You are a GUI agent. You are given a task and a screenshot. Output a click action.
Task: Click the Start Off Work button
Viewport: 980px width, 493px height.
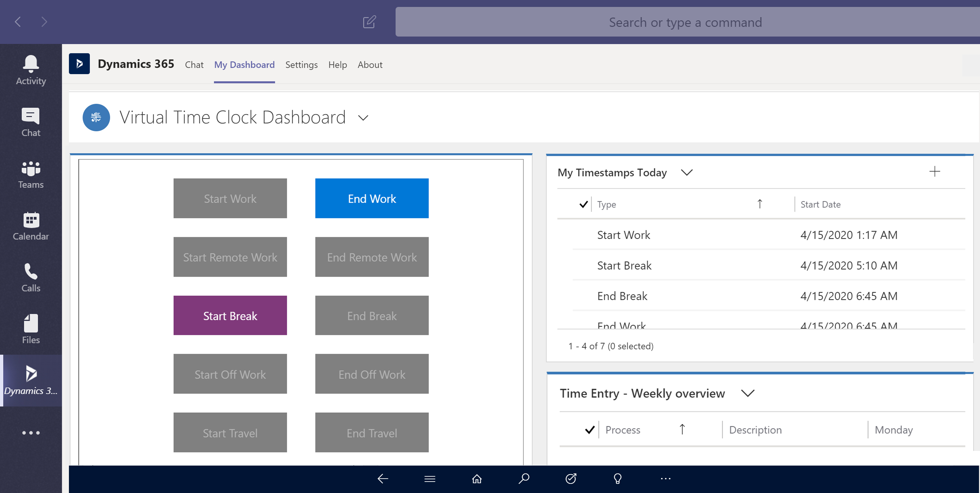[230, 374]
